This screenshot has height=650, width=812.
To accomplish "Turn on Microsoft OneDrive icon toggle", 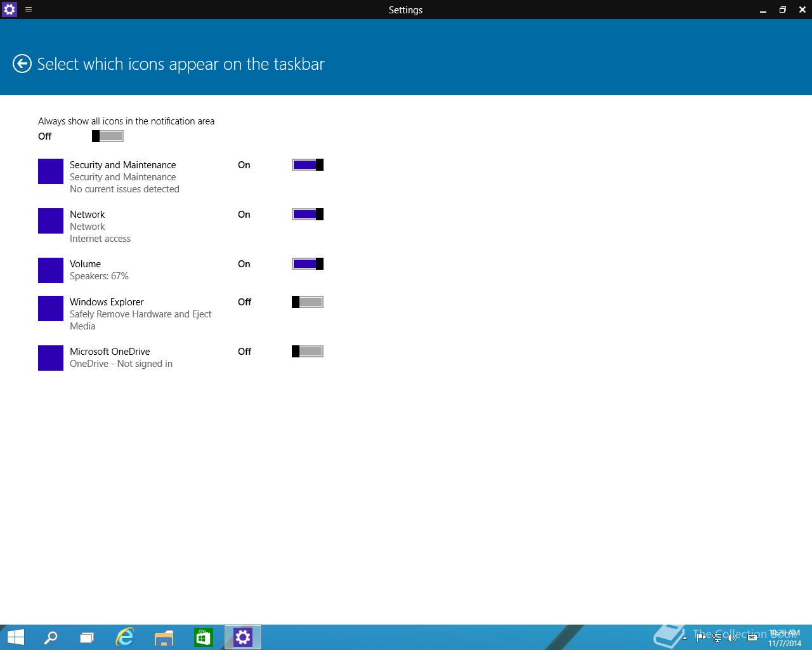I will (x=308, y=352).
